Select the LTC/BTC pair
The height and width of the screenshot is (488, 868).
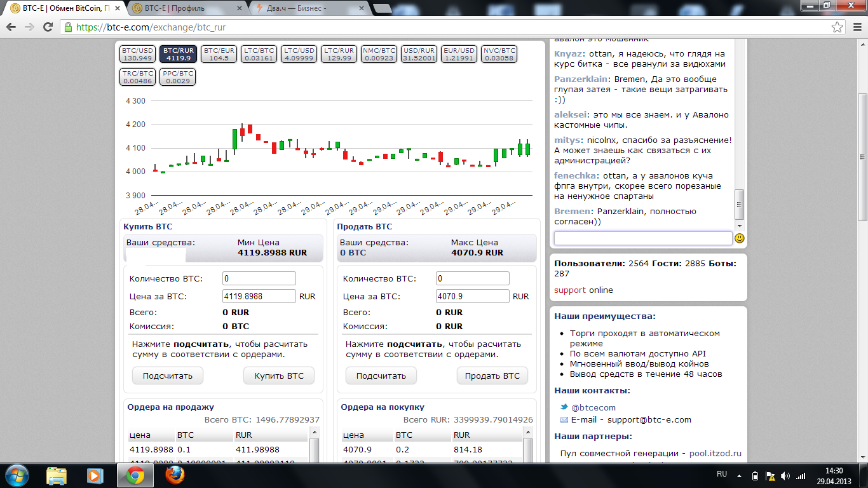point(259,54)
